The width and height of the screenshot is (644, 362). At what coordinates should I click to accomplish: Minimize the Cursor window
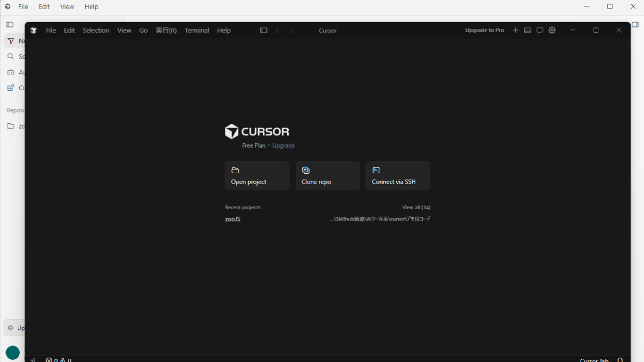pos(573,31)
